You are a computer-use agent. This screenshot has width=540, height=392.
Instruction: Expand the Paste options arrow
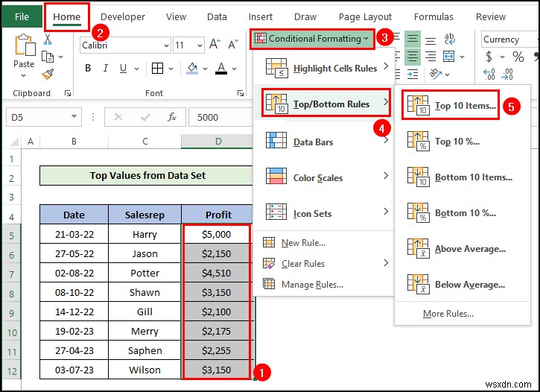(23, 75)
